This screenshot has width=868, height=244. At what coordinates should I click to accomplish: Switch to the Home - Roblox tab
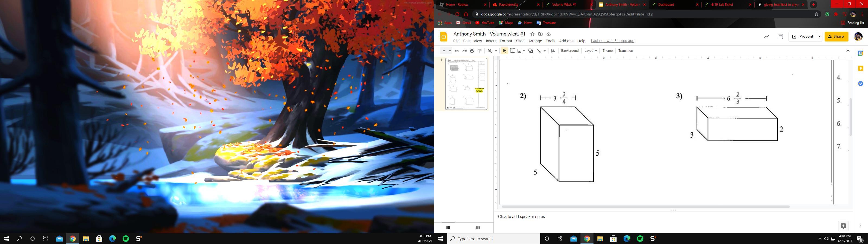(463, 5)
